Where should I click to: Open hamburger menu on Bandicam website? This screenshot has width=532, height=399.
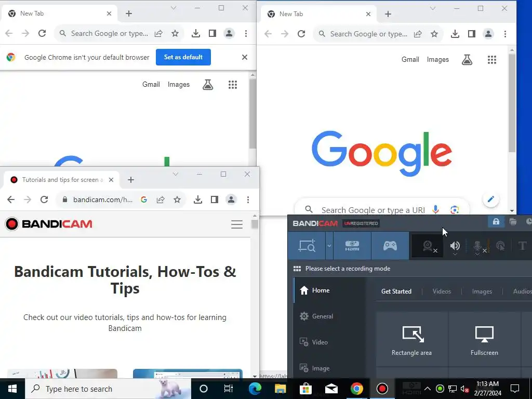pyautogui.click(x=237, y=224)
